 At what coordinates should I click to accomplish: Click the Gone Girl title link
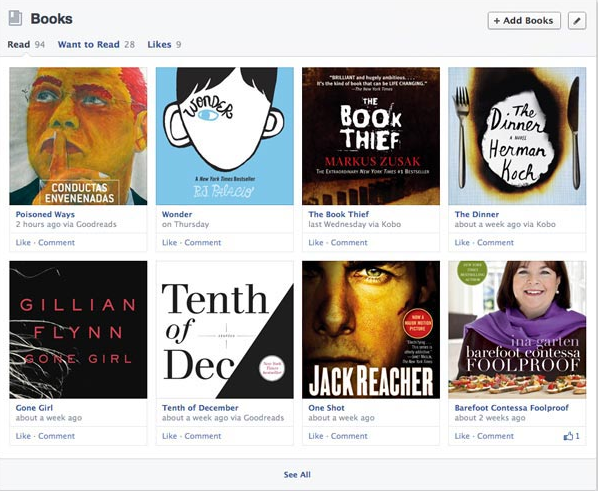point(34,407)
